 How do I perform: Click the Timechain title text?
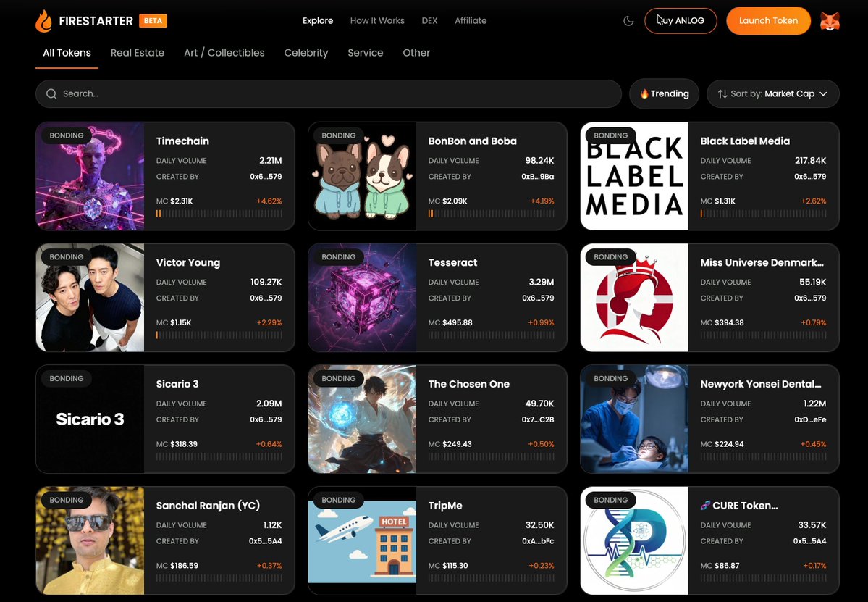[x=182, y=141]
